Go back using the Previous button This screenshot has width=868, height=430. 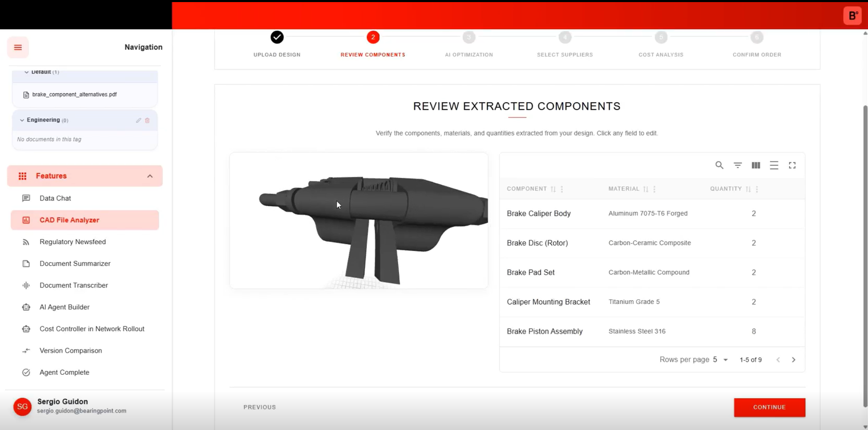click(x=260, y=407)
